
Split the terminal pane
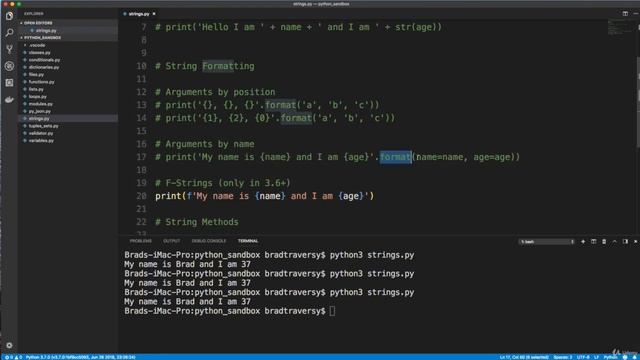[593, 242]
